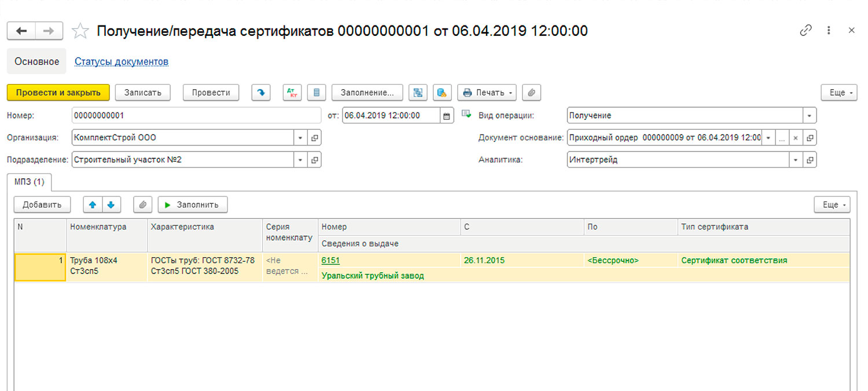Select the МПЗ (1) tab
Screen dimensions: 868x391
(x=30, y=182)
